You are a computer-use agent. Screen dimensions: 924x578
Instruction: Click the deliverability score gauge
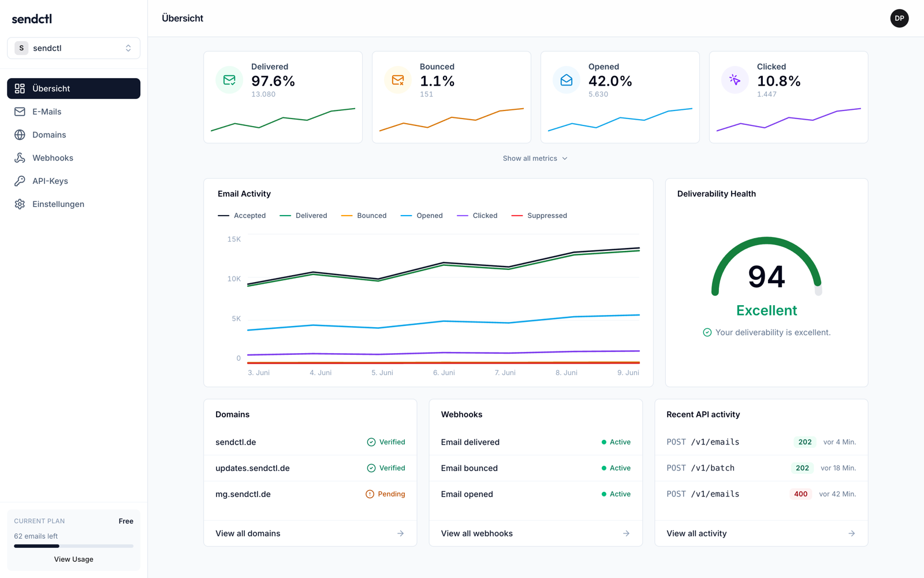(766, 266)
